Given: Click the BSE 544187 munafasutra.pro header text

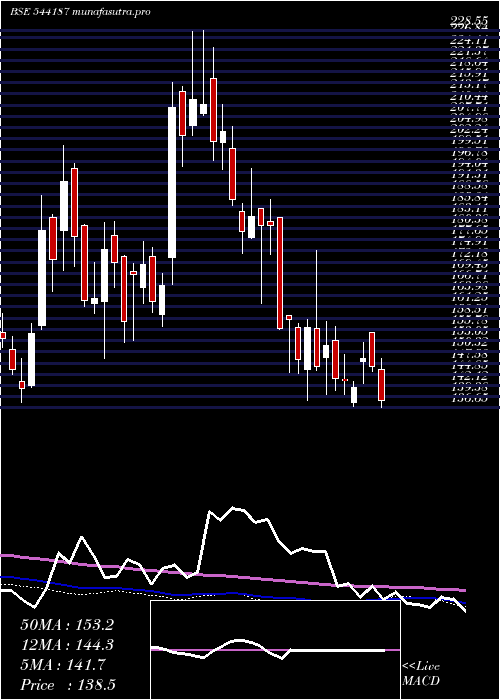Looking at the screenshot, I should (80, 12).
